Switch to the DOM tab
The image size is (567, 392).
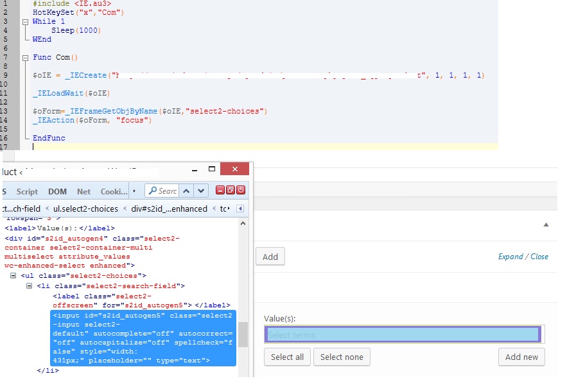(58, 191)
